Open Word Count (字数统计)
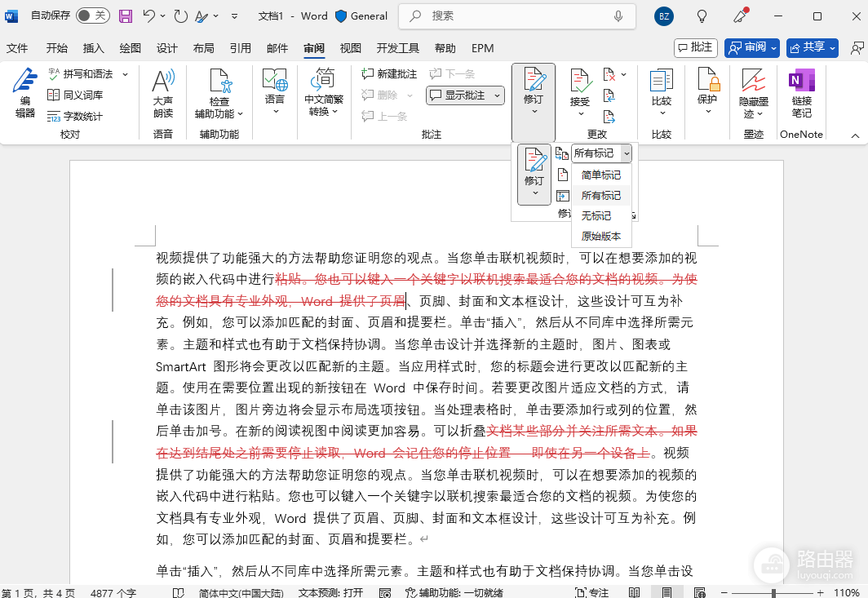 [76, 117]
